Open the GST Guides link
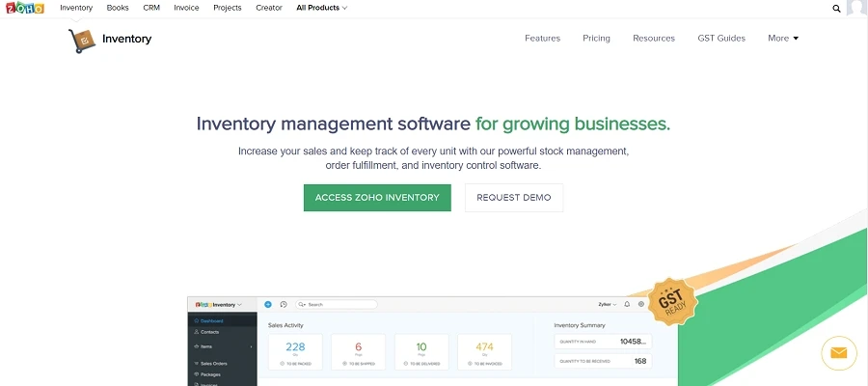Image resolution: width=868 pixels, height=386 pixels. 721,39
